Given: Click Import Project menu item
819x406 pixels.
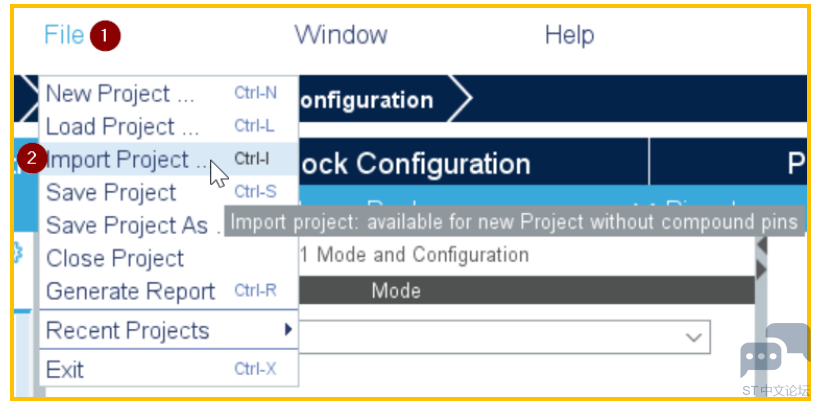Looking at the screenshot, I should tap(169, 159).
